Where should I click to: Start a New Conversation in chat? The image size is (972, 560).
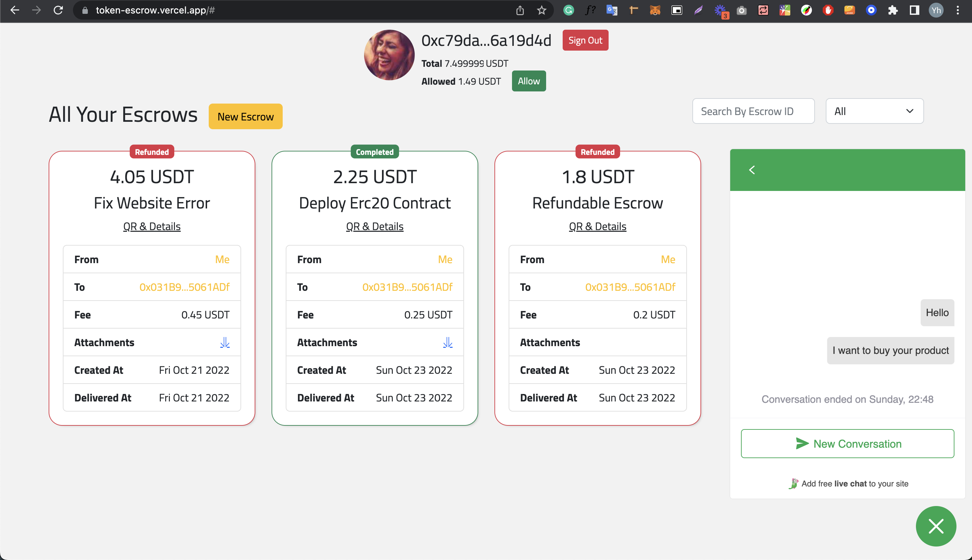pyautogui.click(x=847, y=444)
